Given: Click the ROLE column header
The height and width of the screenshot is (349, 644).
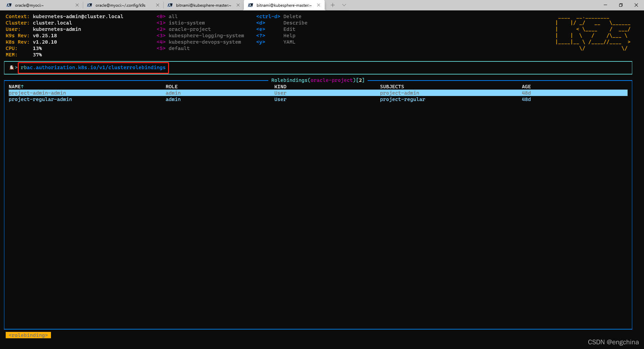Looking at the screenshot, I should tap(171, 87).
